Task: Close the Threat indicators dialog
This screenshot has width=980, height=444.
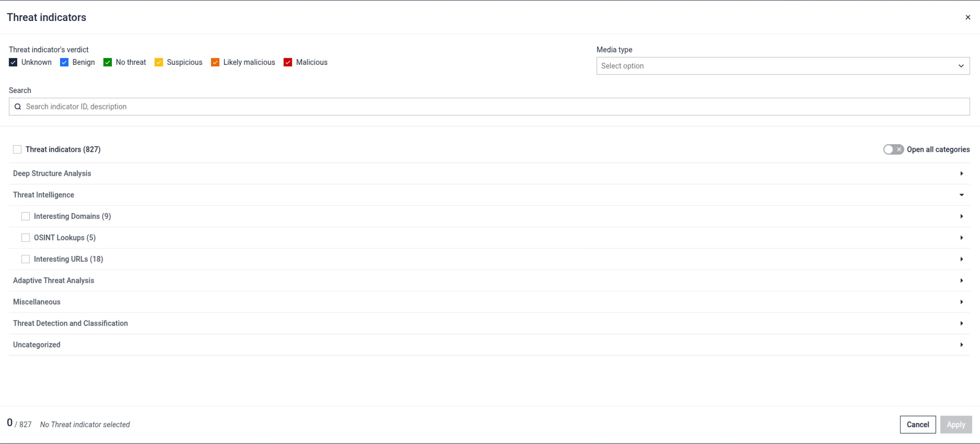Action: [968, 17]
